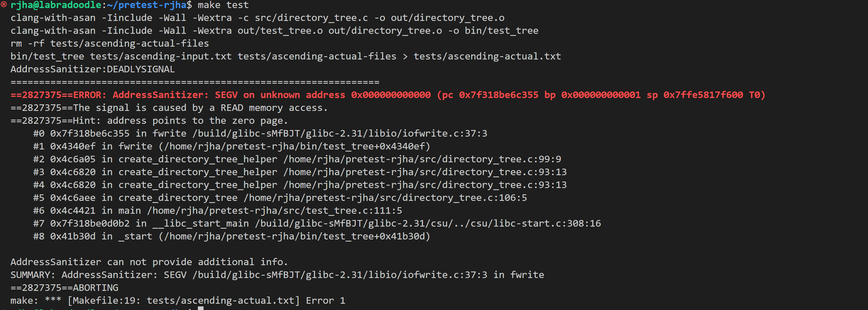Image resolution: width=868 pixels, height=310 pixels.
Task: Open the tests/ascending-input.txt file link
Action: point(161,56)
